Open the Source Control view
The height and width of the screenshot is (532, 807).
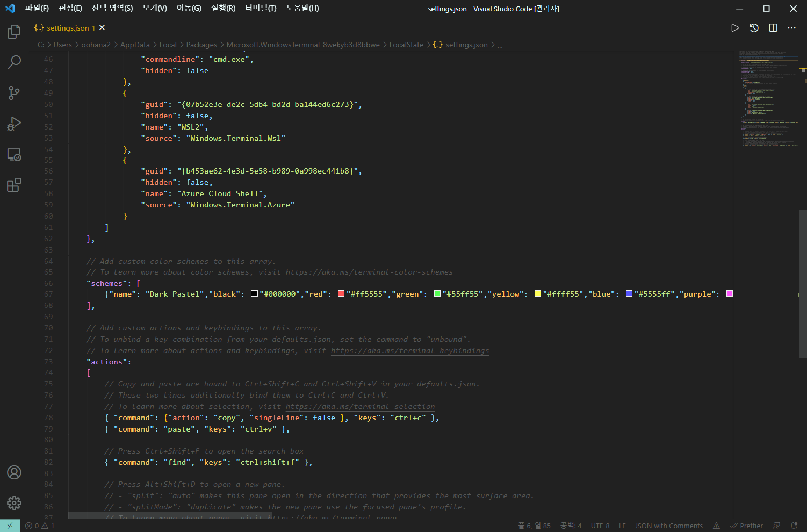point(14,93)
